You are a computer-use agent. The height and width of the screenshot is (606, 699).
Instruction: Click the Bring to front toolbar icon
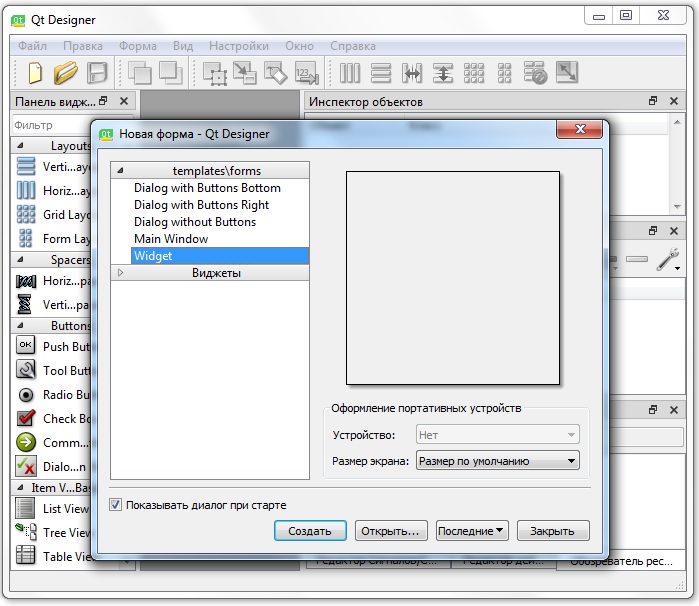[x=171, y=73]
